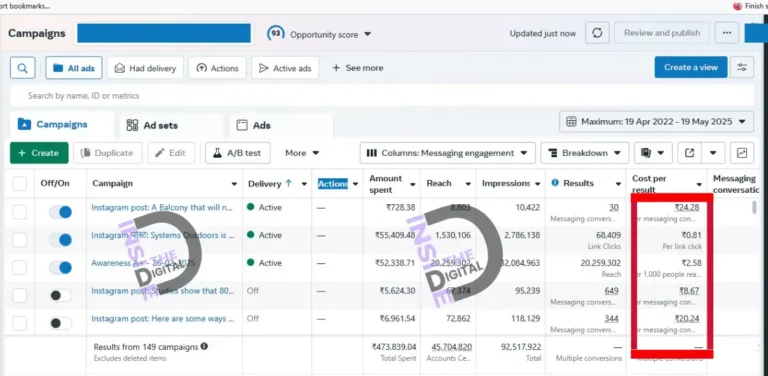This screenshot has height=376, width=768.
Task: Click the calendar icon in date range
Action: [571, 121]
